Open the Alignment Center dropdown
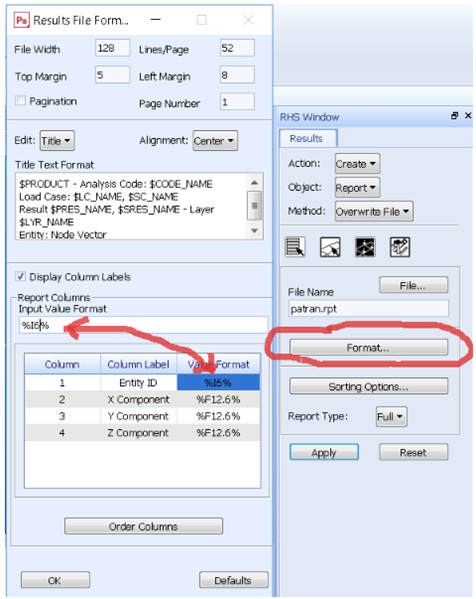The height and width of the screenshot is (599, 476). click(x=215, y=141)
